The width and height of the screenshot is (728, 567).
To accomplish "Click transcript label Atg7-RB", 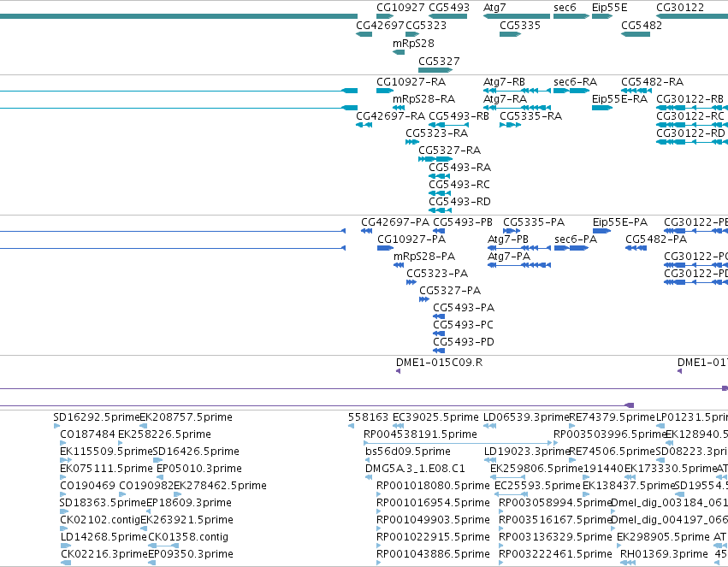I will (504, 82).
